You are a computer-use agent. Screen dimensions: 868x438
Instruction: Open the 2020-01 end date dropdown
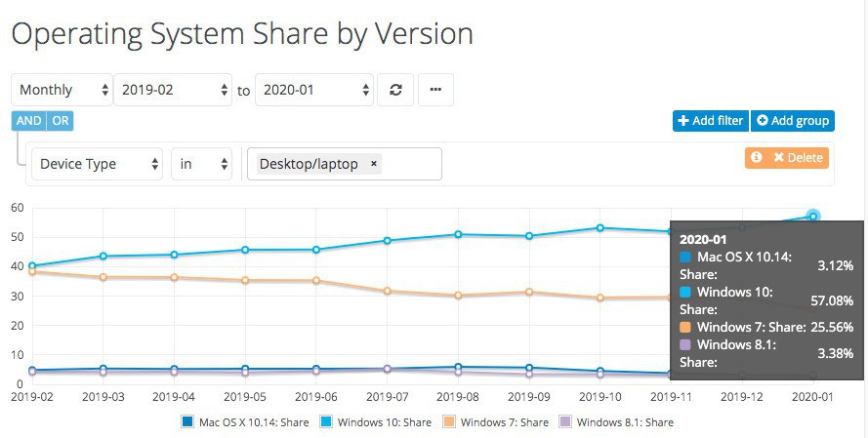pyautogui.click(x=314, y=90)
